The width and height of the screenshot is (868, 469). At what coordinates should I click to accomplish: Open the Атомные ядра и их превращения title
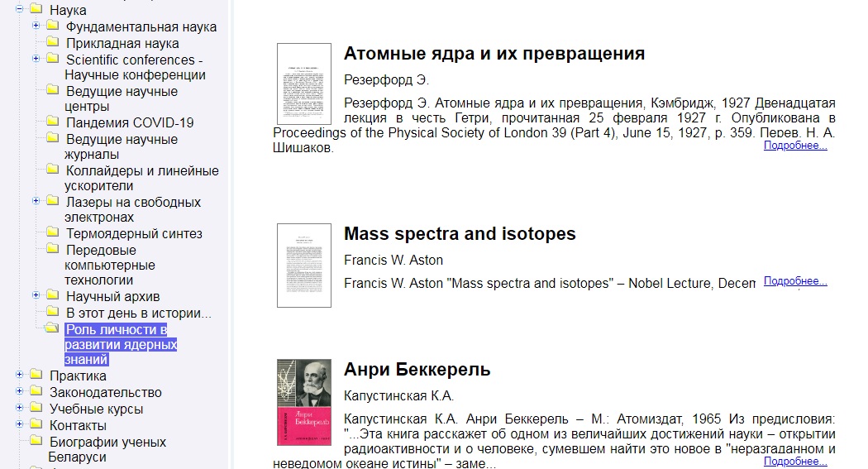tap(494, 54)
